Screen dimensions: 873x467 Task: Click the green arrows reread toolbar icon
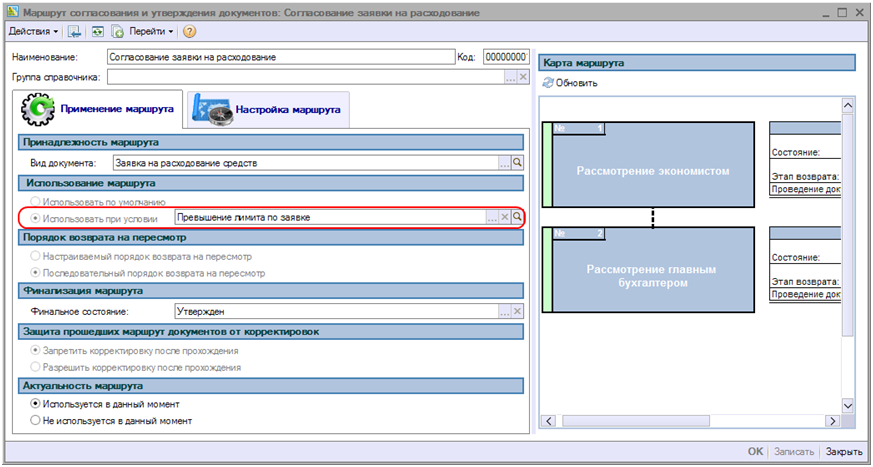click(97, 32)
